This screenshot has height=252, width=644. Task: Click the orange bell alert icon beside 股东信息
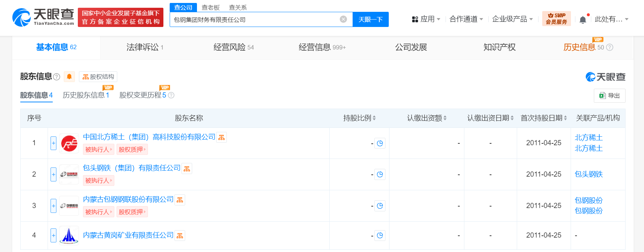click(69, 76)
